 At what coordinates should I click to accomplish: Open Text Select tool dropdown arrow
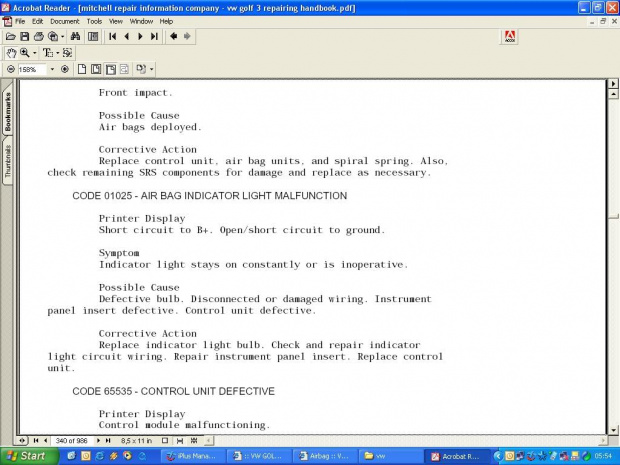click(57, 53)
